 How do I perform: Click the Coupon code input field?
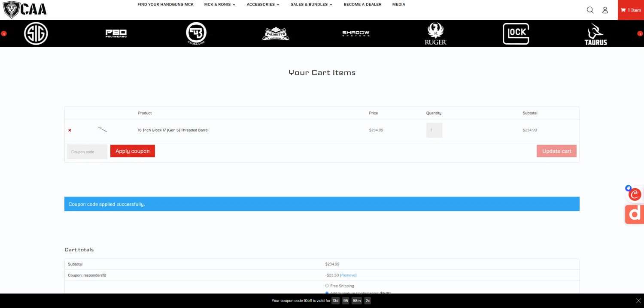(x=87, y=151)
